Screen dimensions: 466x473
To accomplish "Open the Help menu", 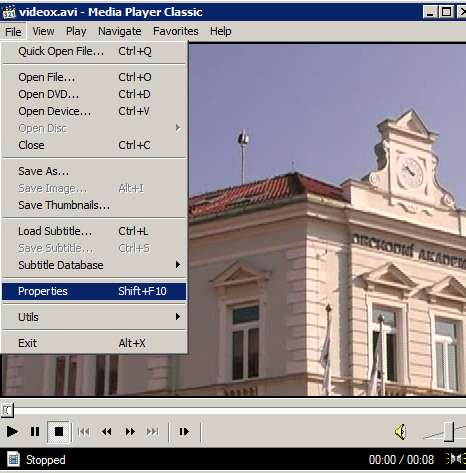I will tap(221, 31).
